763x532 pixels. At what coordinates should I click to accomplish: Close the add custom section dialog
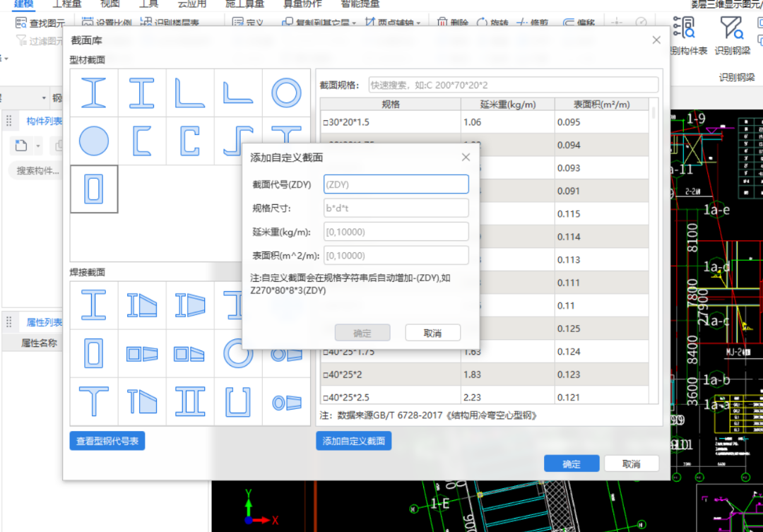(466, 157)
